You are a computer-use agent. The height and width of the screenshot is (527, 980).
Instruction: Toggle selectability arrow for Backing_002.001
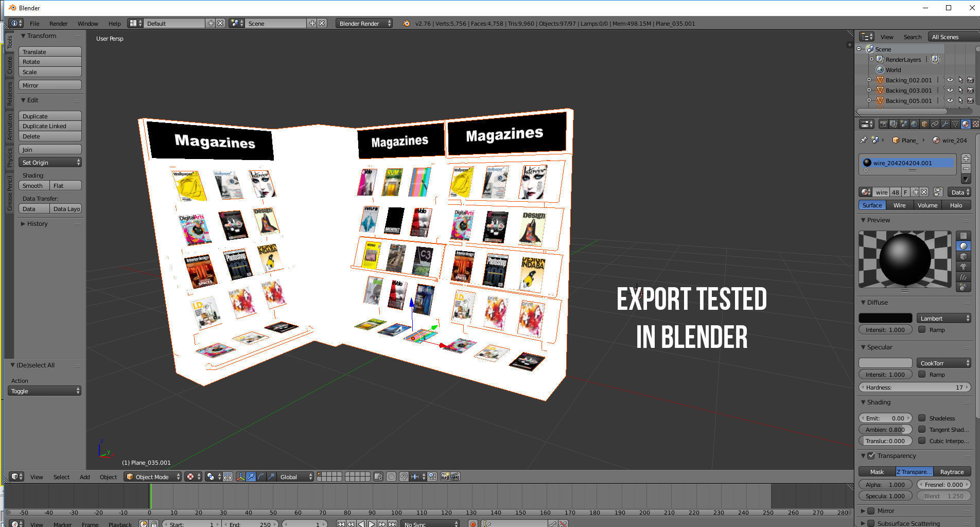960,80
